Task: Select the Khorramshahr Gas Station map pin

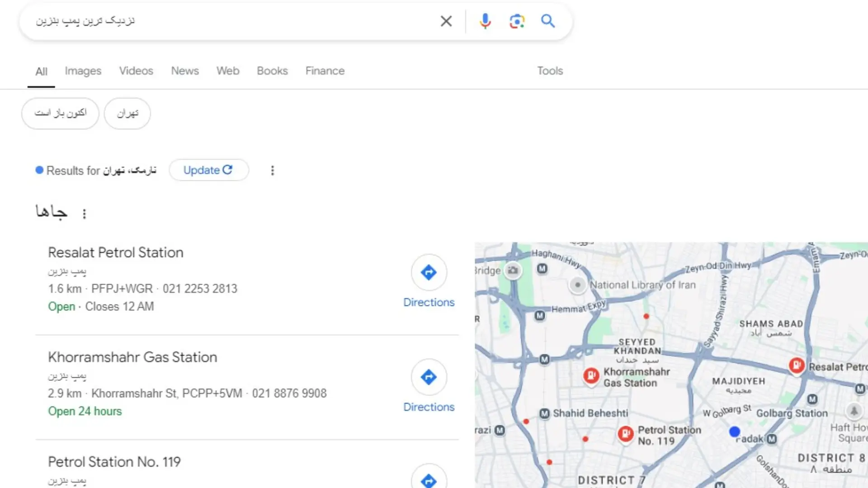Action: [x=591, y=376]
